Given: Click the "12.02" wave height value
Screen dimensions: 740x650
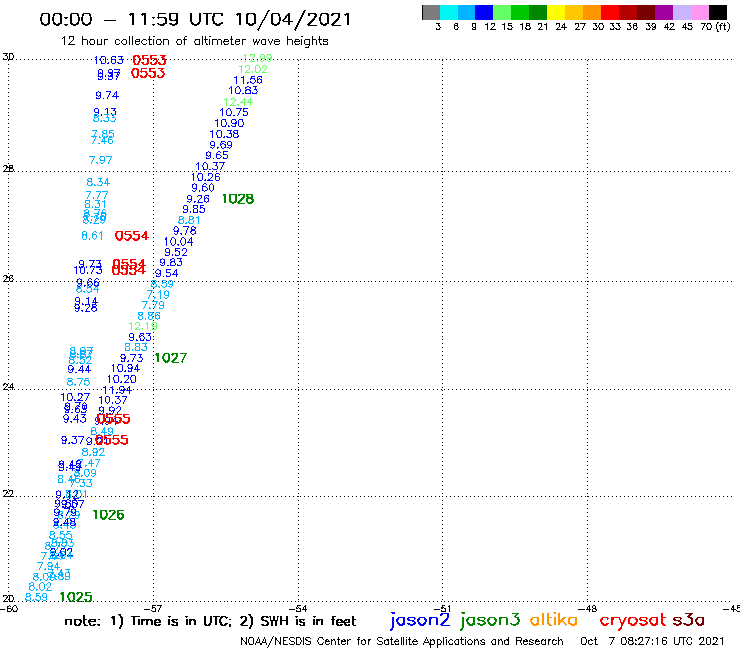Looking at the screenshot, I should pos(253,69).
